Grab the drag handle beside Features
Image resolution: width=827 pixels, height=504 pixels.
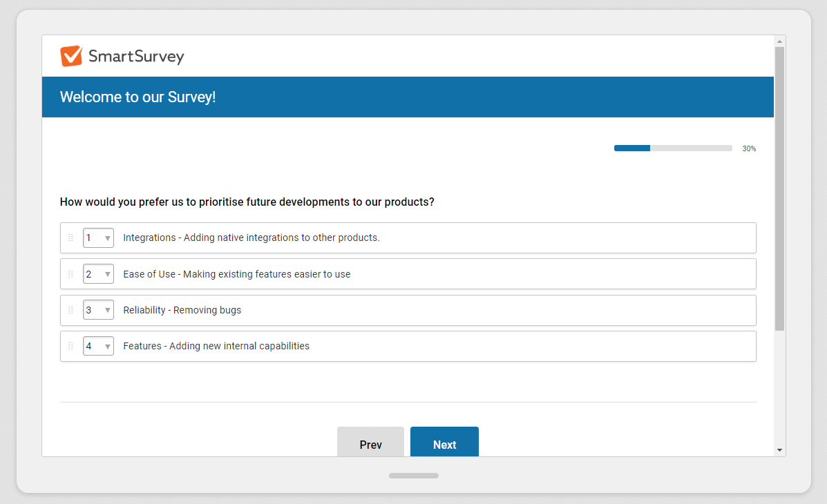pyautogui.click(x=70, y=345)
